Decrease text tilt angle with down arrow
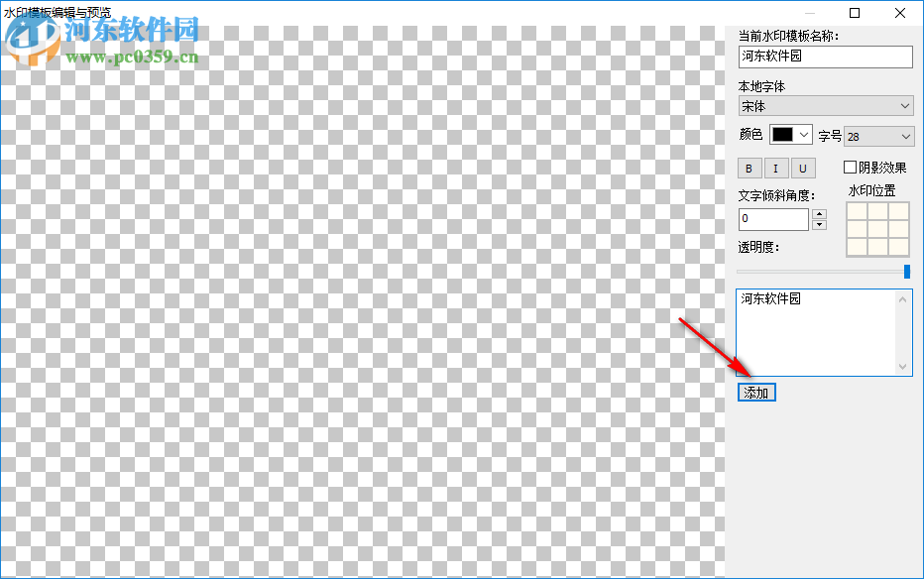The width and height of the screenshot is (924, 579). [x=819, y=225]
